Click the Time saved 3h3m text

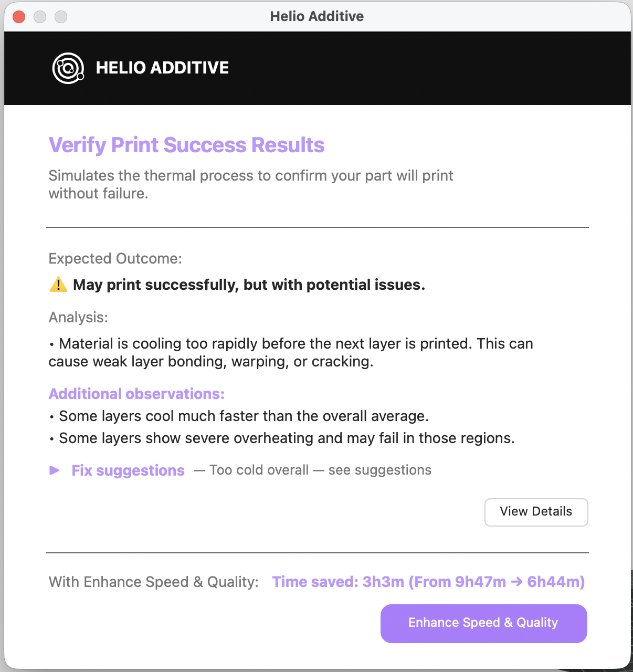coord(428,582)
